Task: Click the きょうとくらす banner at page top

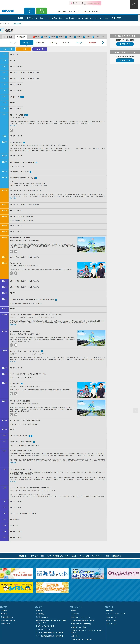Action: pos(85,3)
